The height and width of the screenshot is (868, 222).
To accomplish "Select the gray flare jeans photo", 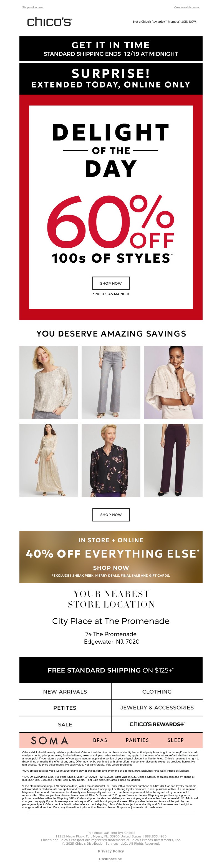I will click(x=111, y=382).
